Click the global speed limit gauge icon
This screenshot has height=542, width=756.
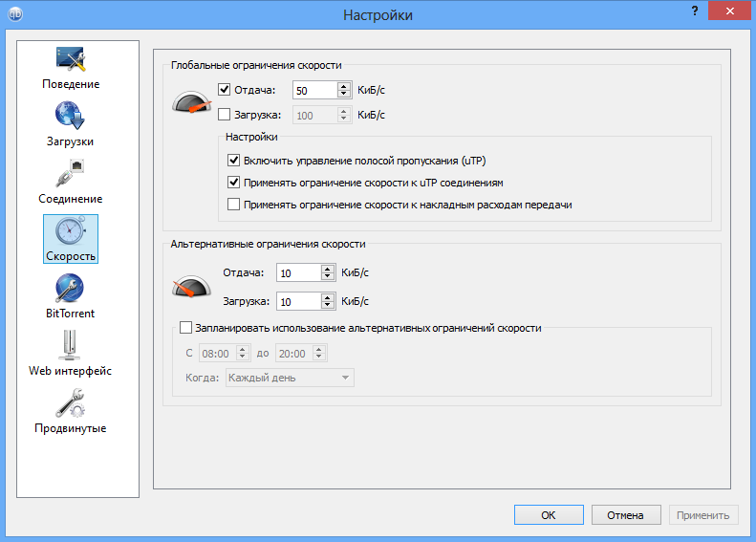point(192,101)
